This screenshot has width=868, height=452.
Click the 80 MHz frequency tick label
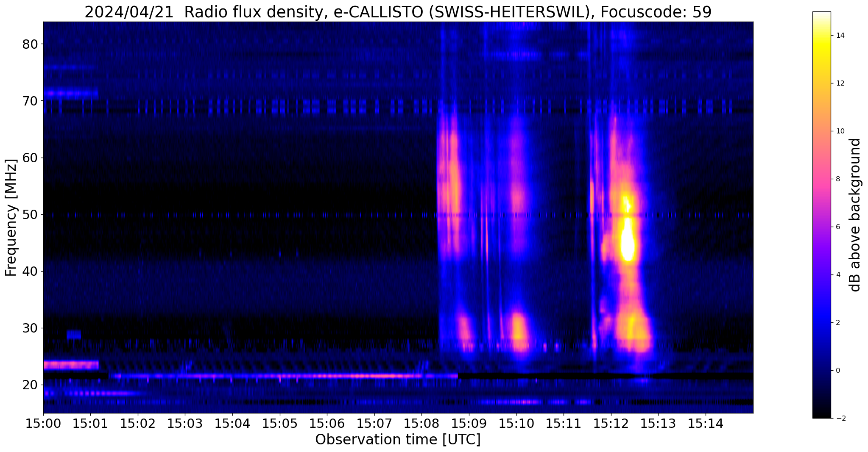pyautogui.click(x=29, y=44)
